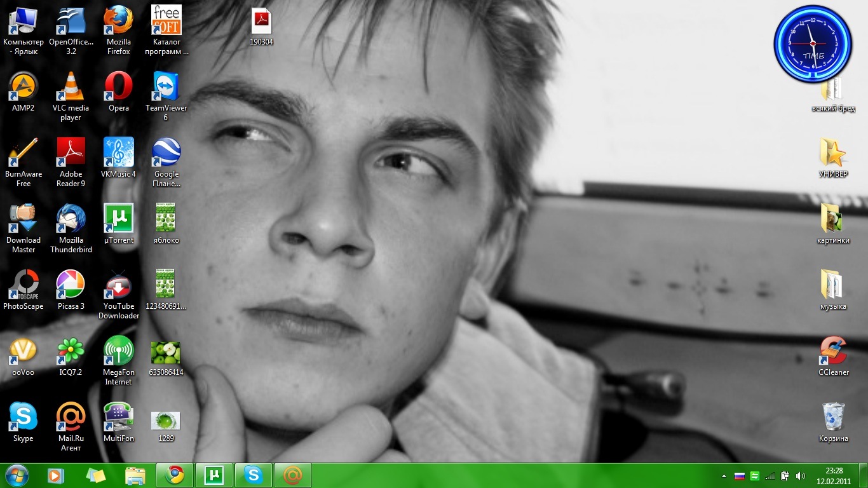
Task: Click the taskbar clock showing 23:28
Action: (833, 475)
